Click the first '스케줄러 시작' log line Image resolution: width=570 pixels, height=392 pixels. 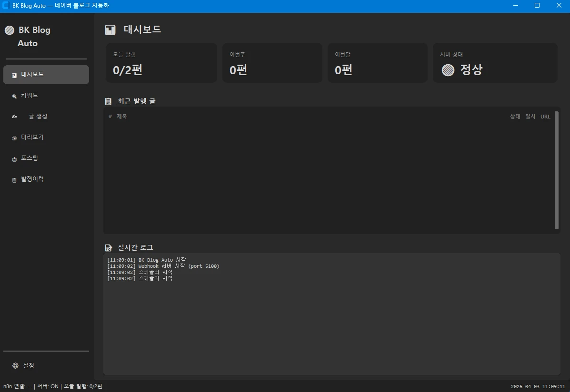140,273
